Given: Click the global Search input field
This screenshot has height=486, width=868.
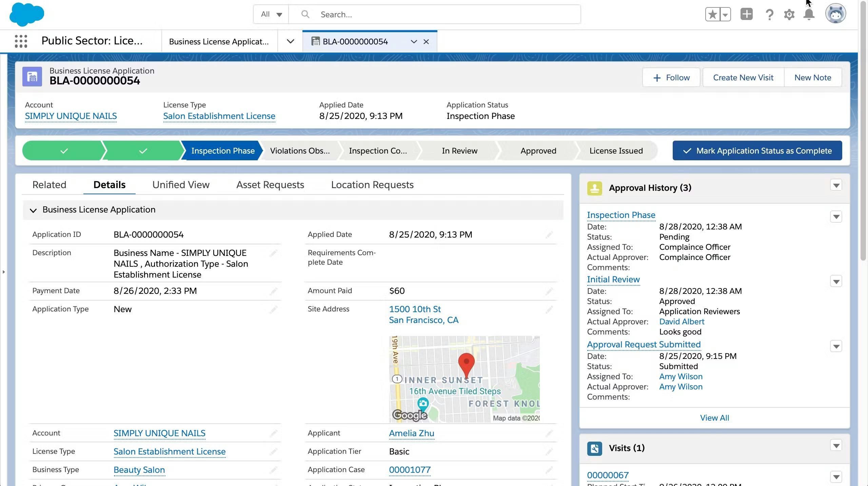Looking at the screenshot, I should pyautogui.click(x=441, y=15).
